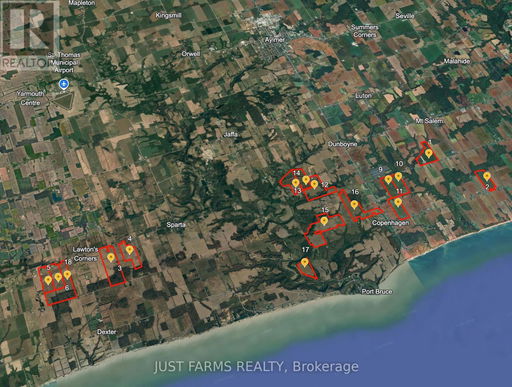
Task: Select the pin just below label 18
Action: (67, 275)
